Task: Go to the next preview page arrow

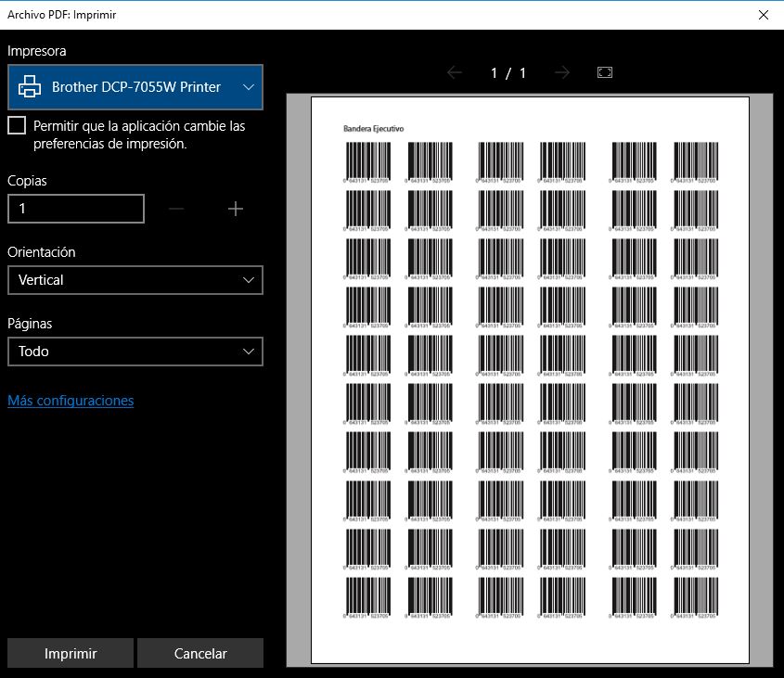Action: 562,73
